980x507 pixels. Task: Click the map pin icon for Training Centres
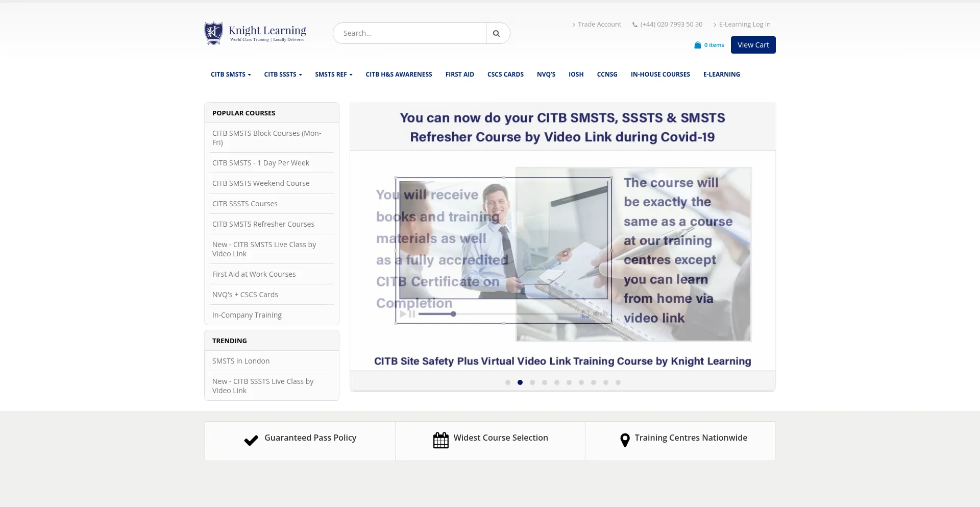625,440
